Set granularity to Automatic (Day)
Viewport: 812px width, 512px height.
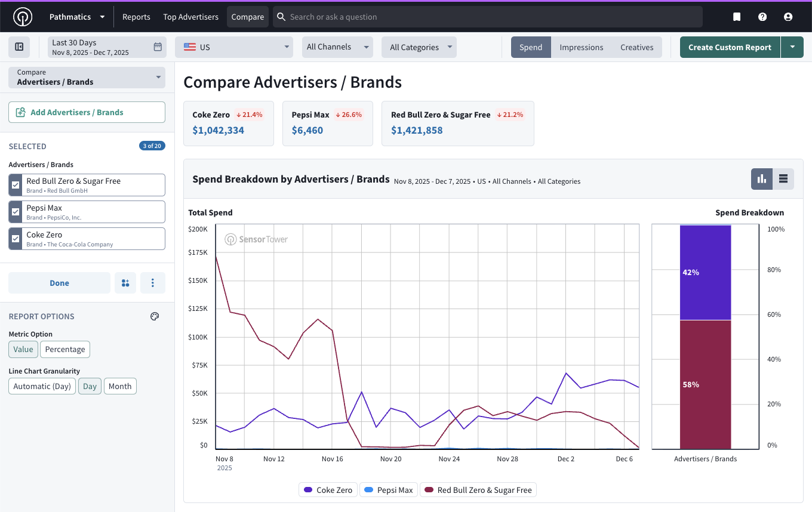pyautogui.click(x=42, y=386)
